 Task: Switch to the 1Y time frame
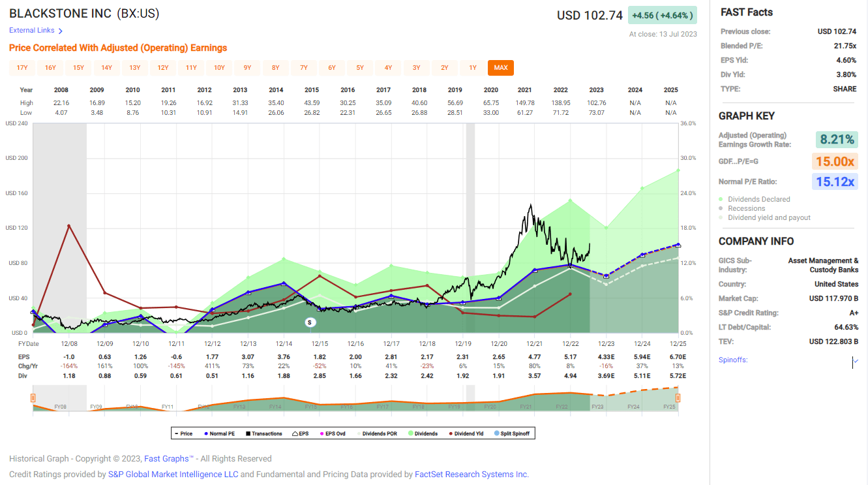pos(473,67)
